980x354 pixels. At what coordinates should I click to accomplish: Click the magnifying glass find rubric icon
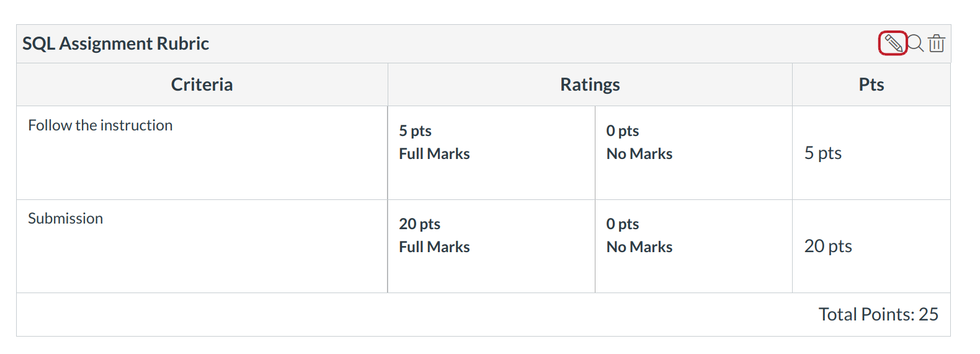point(915,43)
